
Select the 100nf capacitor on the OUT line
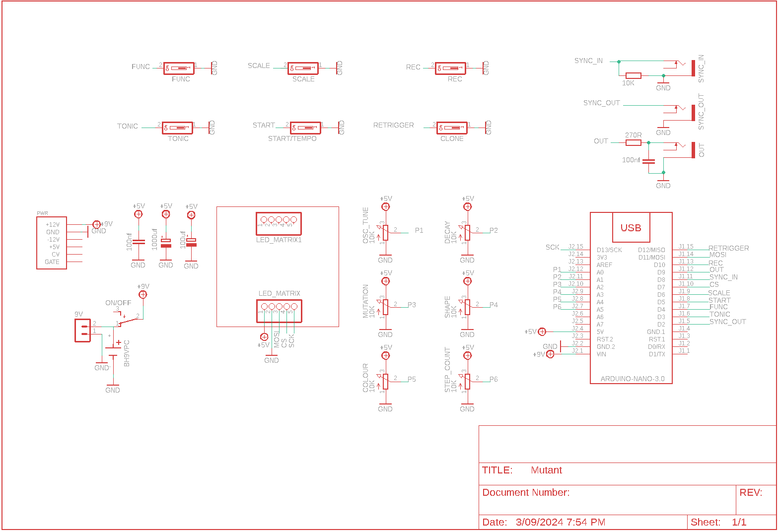(x=648, y=161)
